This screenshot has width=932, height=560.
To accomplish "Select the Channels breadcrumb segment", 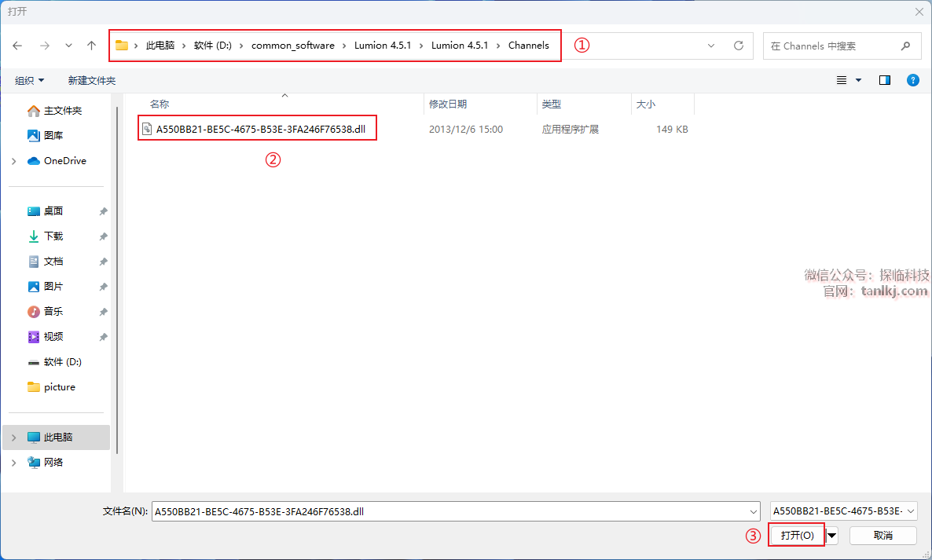I will point(528,45).
